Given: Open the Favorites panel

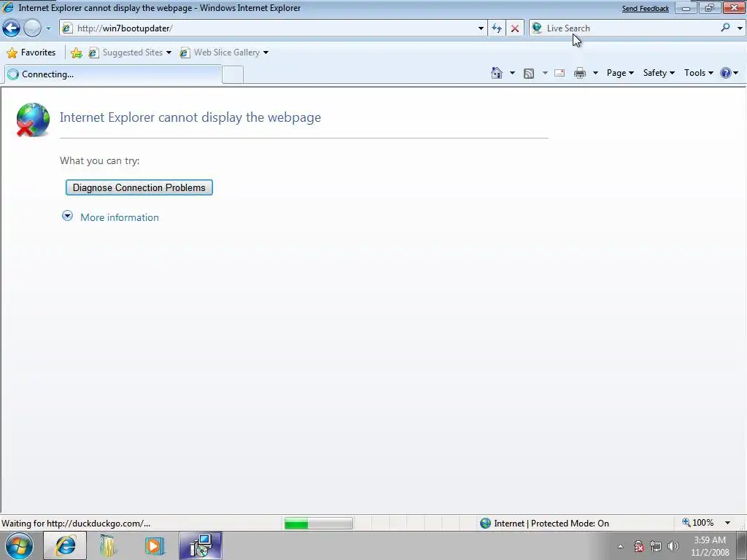Looking at the screenshot, I should click(x=31, y=52).
